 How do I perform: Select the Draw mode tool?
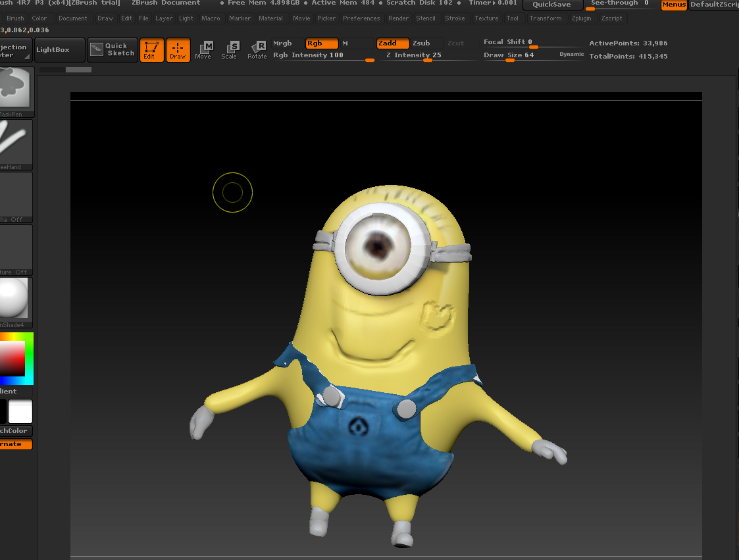pos(178,50)
